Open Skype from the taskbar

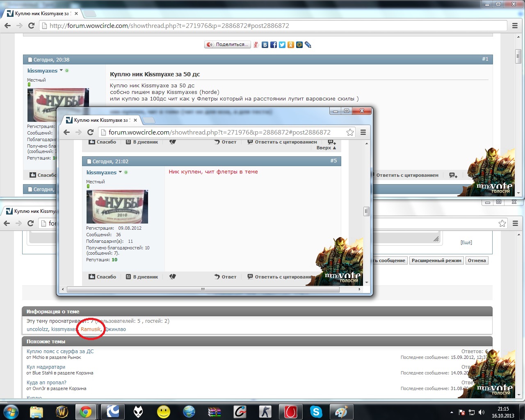pyautogui.click(x=316, y=411)
